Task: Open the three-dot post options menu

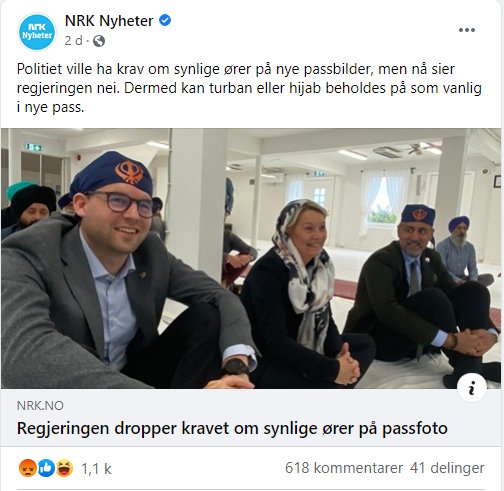Action: (467, 30)
